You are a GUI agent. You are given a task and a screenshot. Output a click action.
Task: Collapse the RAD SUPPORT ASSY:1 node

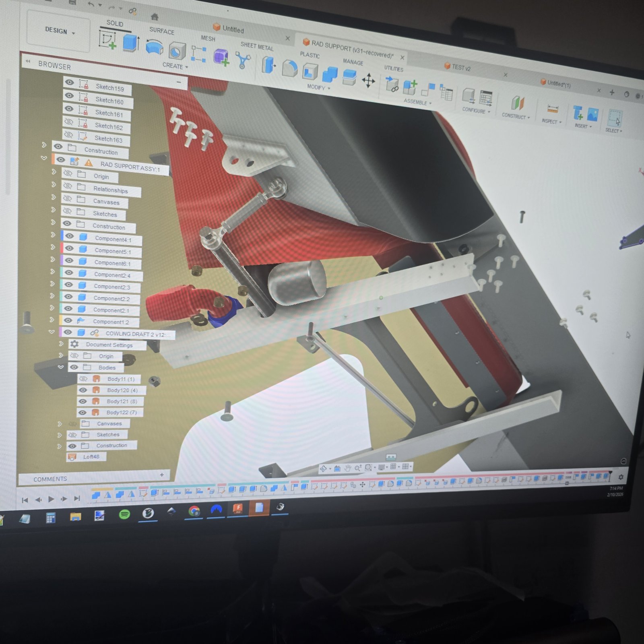tap(44, 158)
